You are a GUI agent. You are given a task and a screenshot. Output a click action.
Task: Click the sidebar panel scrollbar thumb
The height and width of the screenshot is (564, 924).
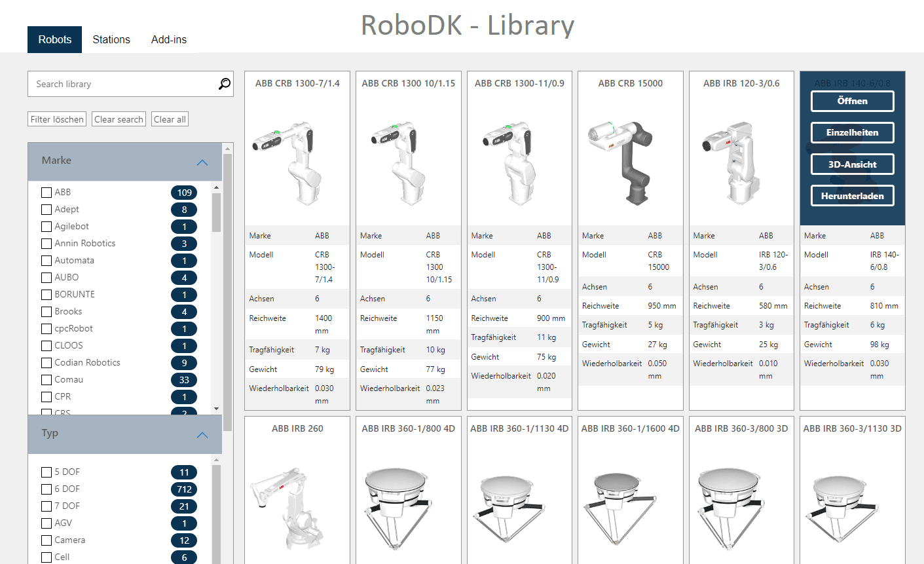(228, 291)
